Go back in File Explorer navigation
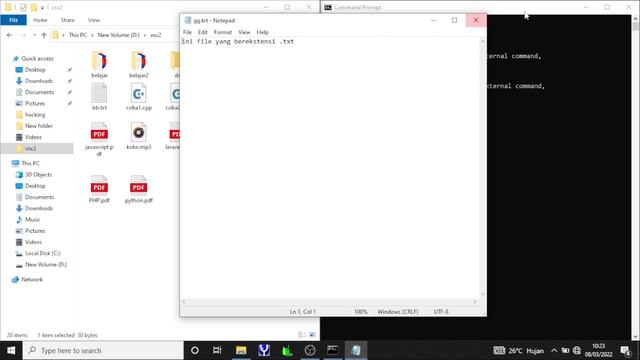 (9, 35)
